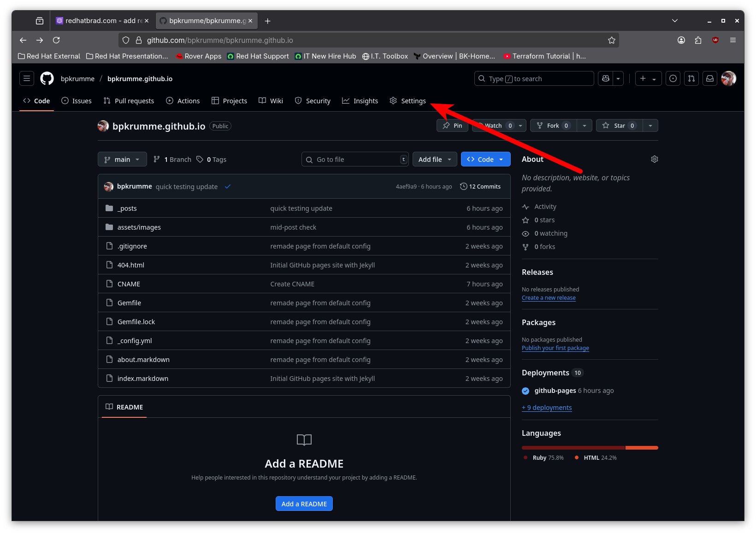Open the user profile avatar menu

pos(729,79)
